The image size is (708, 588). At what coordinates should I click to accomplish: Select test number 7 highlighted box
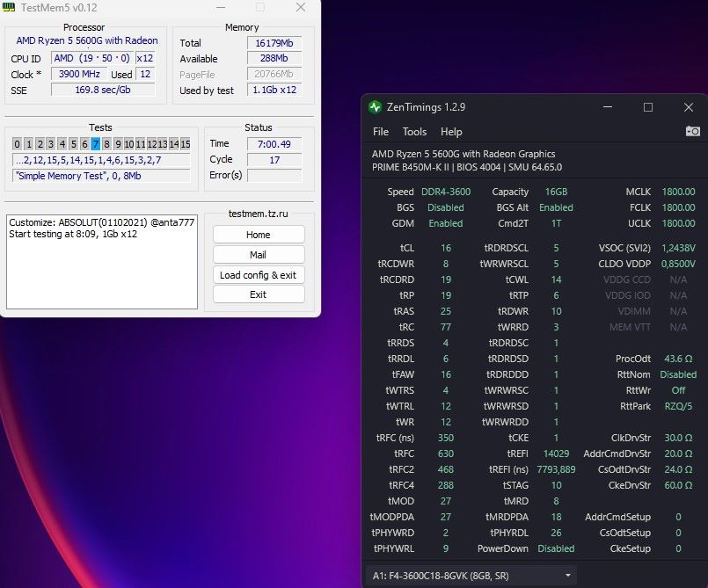pyautogui.click(x=95, y=144)
